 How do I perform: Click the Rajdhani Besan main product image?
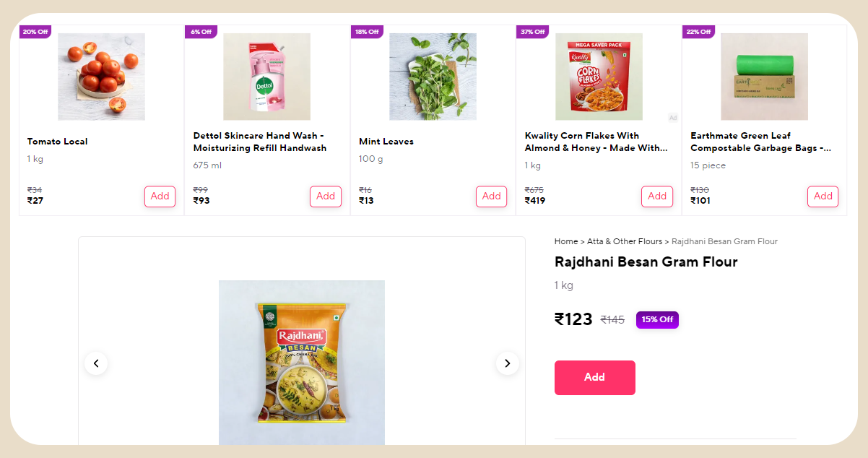(x=302, y=363)
